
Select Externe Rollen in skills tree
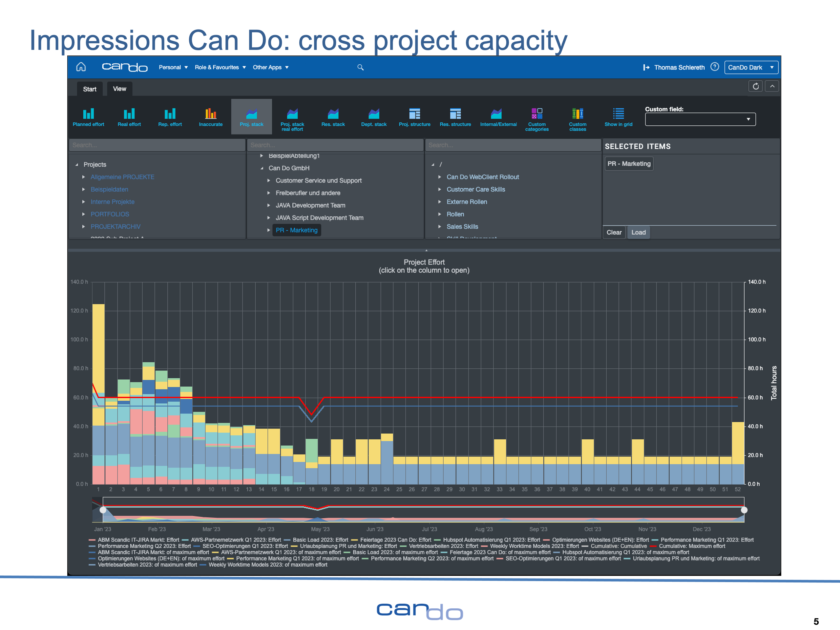coord(467,202)
